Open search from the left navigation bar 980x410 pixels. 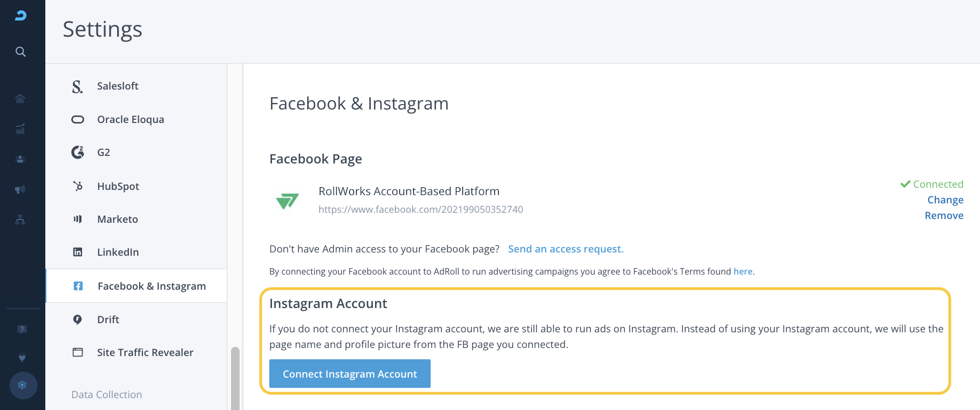(x=21, y=52)
